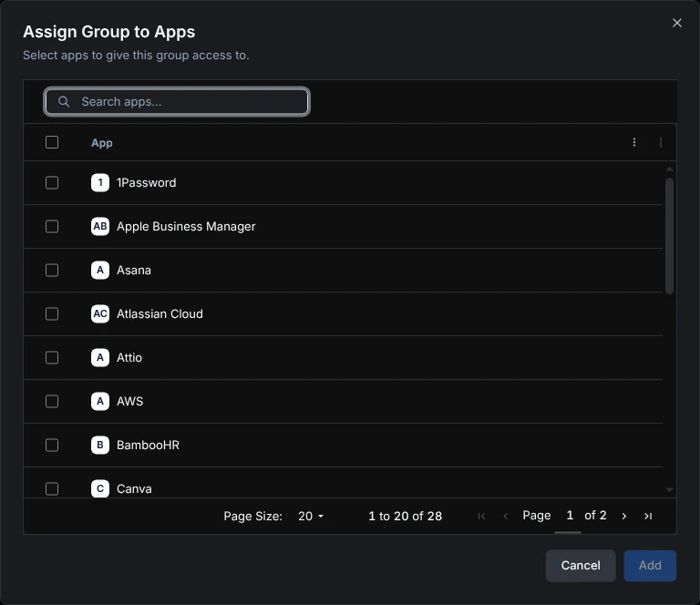The height and width of the screenshot is (605, 700).
Task: Click the 1Password app name
Action: point(147,182)
